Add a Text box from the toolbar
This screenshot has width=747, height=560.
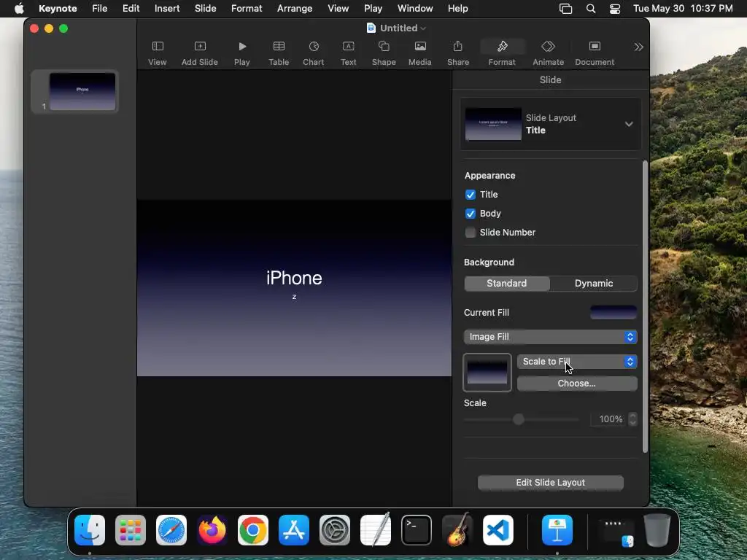click(x=348, y=52)
